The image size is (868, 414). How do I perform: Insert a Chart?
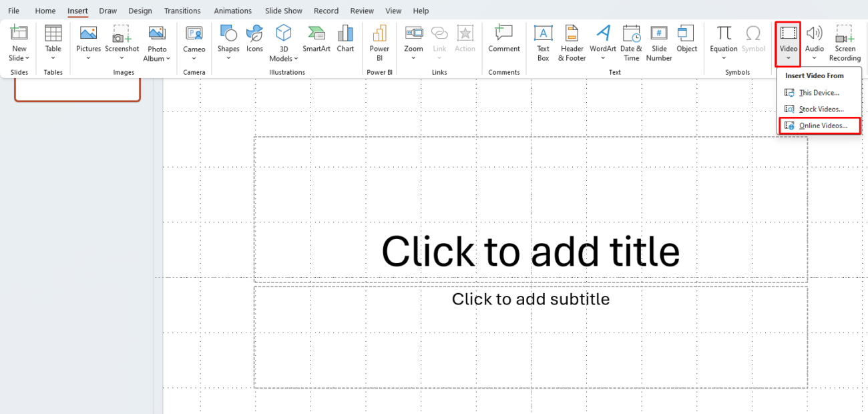345,39
